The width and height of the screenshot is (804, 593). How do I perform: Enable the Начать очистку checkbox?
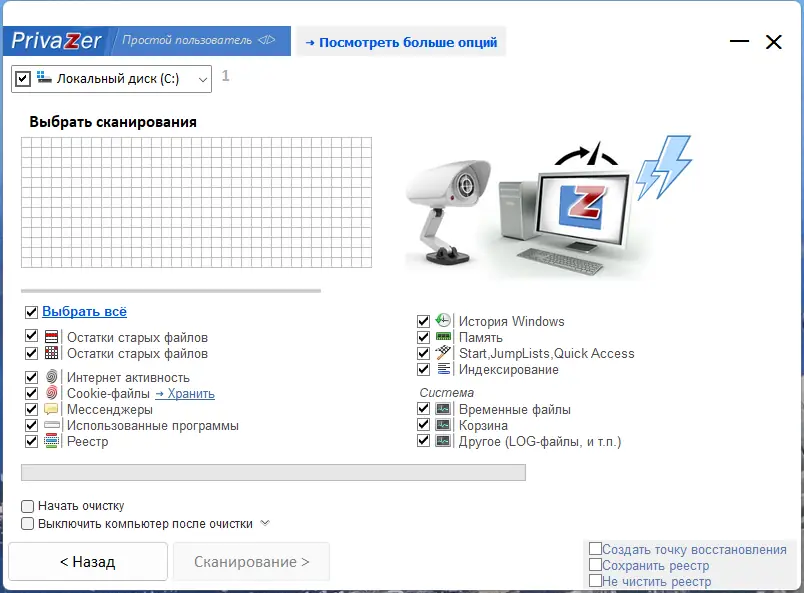[28, 506]
